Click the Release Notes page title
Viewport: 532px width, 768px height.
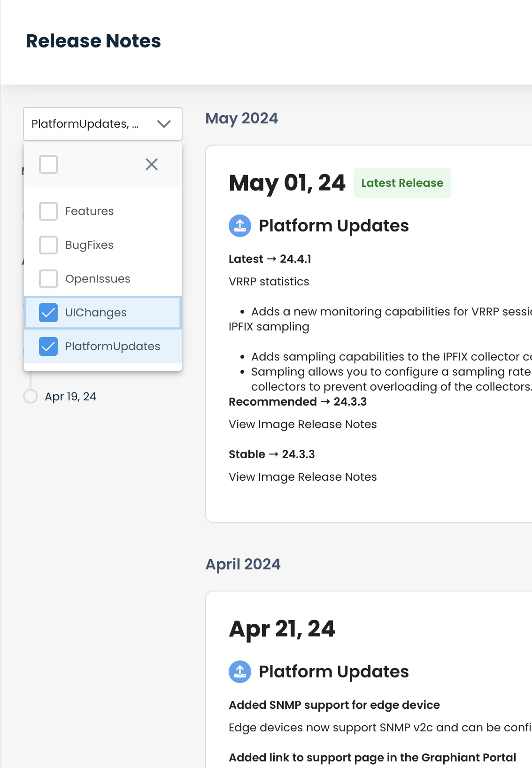93,41
